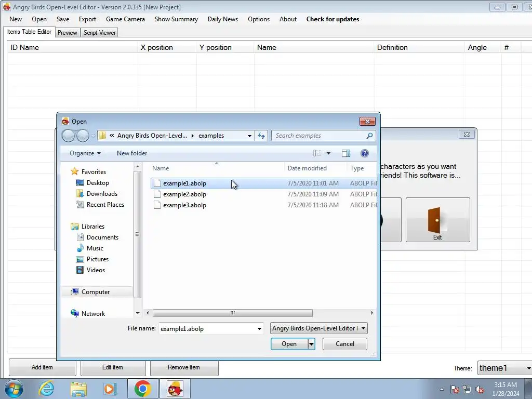Screen dimensions: 532x399
Task: Click Check for updates
Action: pos(332,19)
